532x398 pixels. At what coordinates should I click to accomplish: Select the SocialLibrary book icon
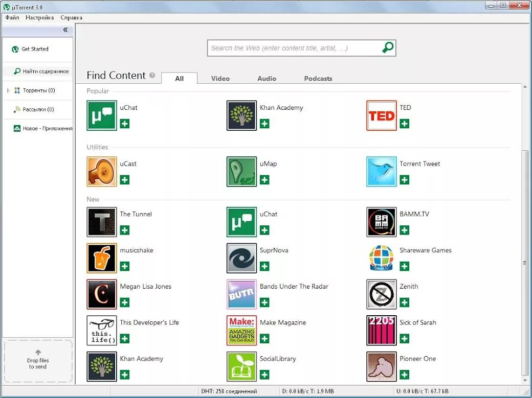coord(241,366)
